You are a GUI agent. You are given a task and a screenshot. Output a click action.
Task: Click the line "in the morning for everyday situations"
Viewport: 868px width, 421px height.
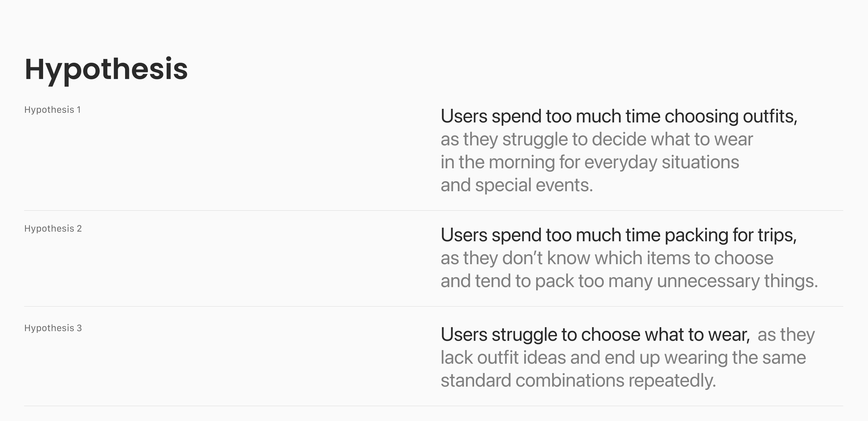coord(590,162)
